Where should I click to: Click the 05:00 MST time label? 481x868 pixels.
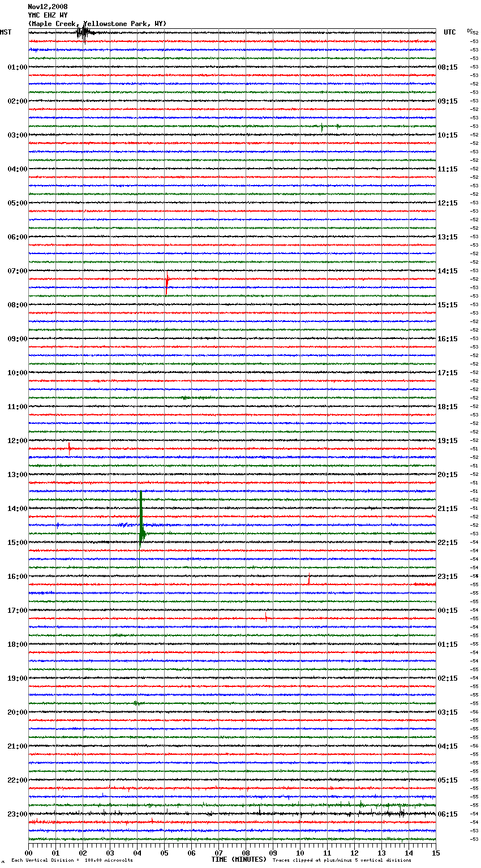coord(18,203)
